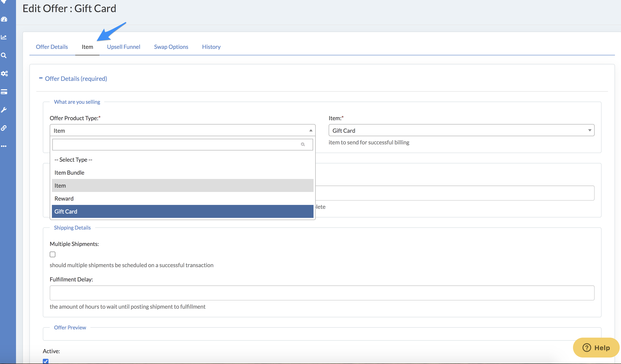
Task: Switch to the Upsell Funnel tab
Action: 123,47
